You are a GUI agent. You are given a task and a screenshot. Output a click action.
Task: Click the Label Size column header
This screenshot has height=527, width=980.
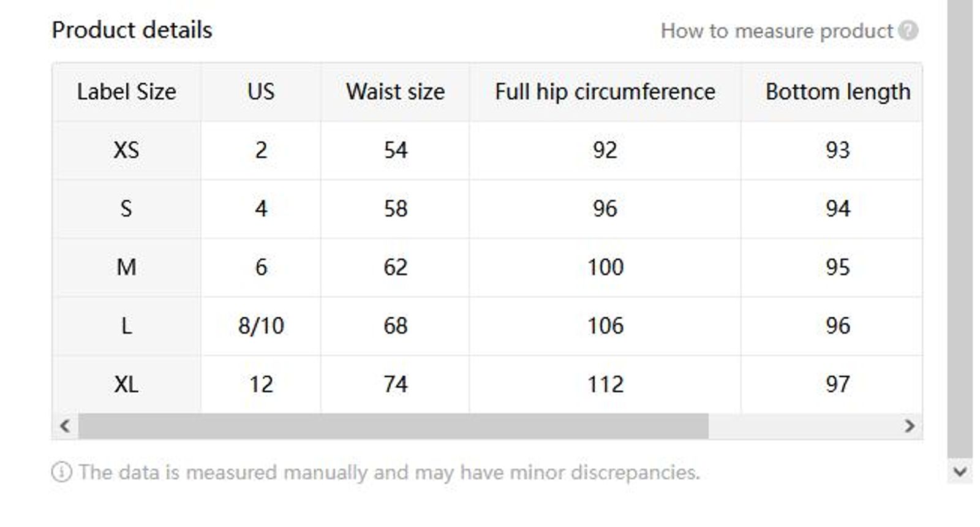pos(126,91)
